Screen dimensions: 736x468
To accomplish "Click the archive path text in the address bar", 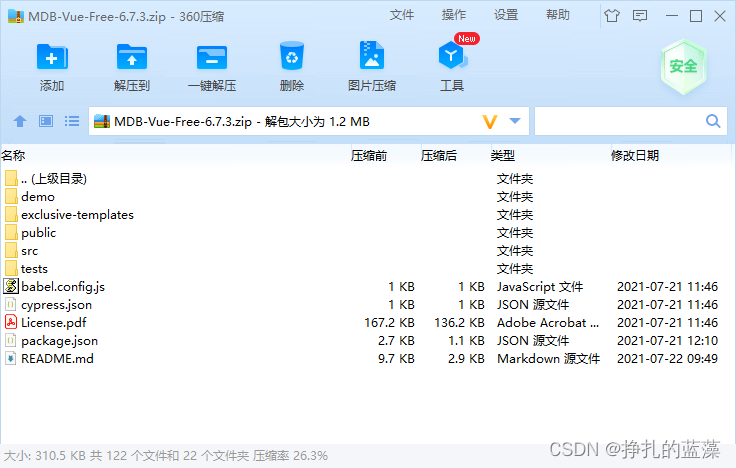I will point(242,122).
